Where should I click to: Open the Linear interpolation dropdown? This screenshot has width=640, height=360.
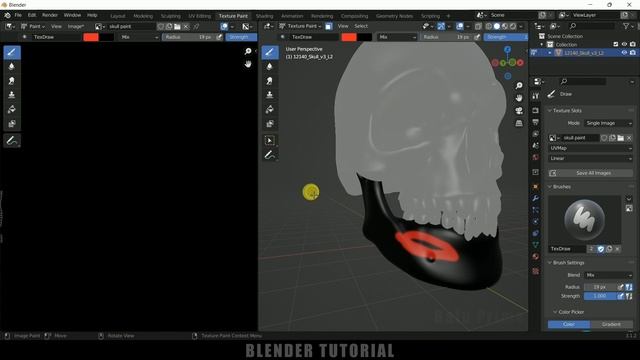[x=591, y=158]
